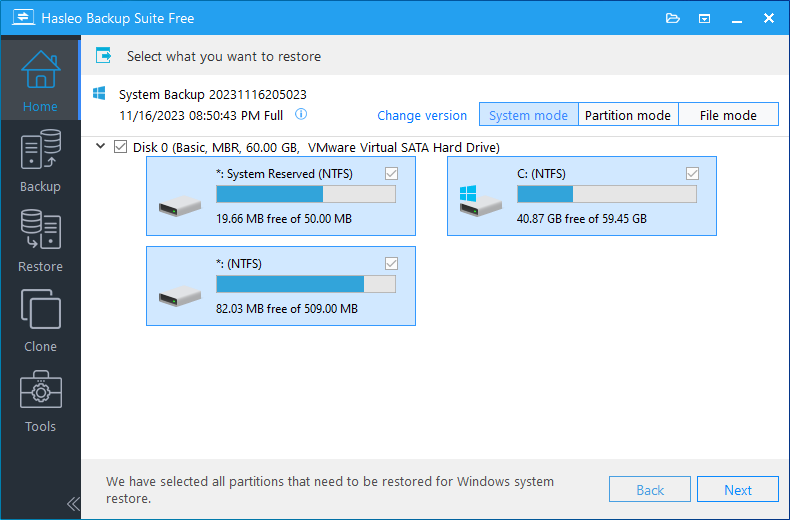Click '82.03 MB free of 509.00 MB' text

click(287, 308)
